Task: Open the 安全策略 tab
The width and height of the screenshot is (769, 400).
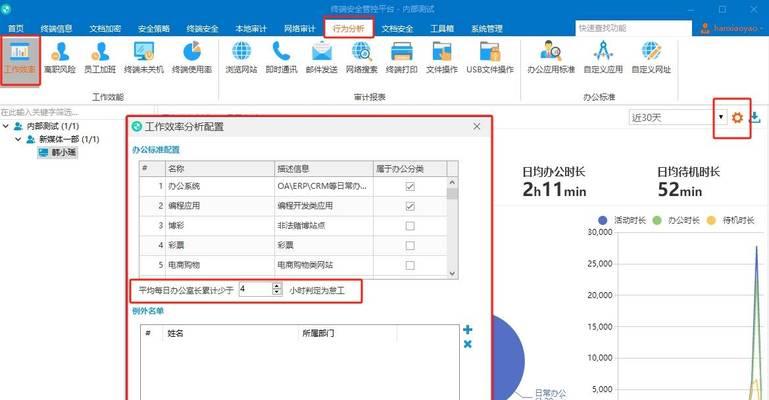Action: [x=154, y=28]
